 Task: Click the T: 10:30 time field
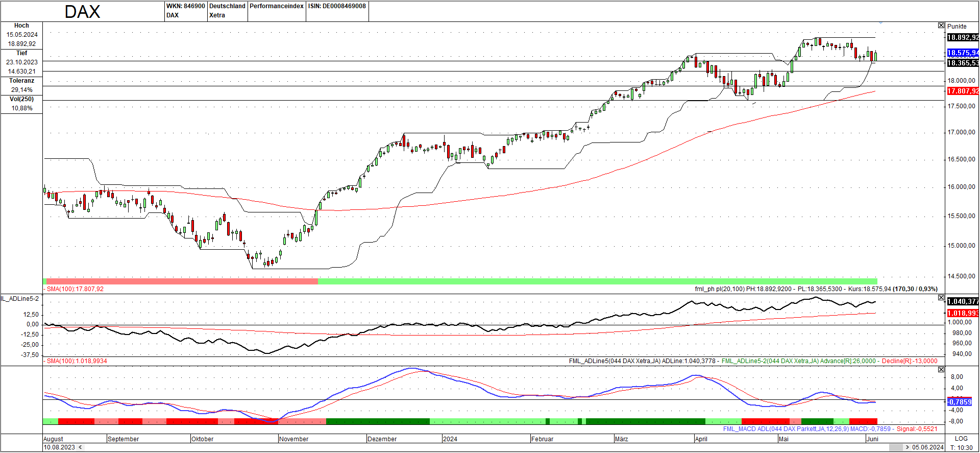(962, 447)
